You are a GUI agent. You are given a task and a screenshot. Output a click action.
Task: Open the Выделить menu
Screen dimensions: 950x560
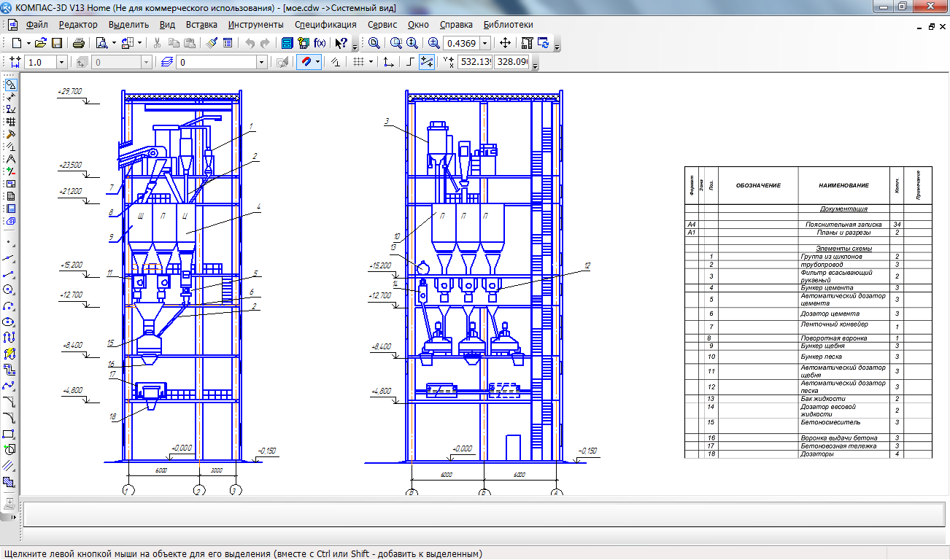128,24
